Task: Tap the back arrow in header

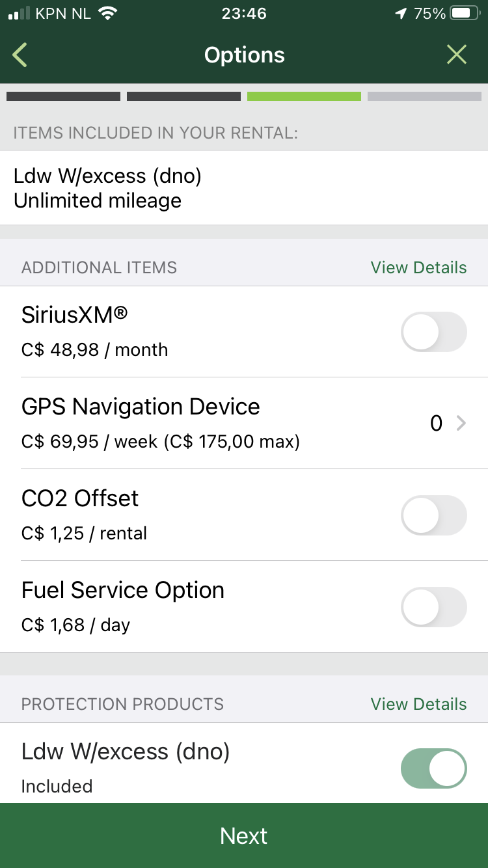Action: coord(20,55)
